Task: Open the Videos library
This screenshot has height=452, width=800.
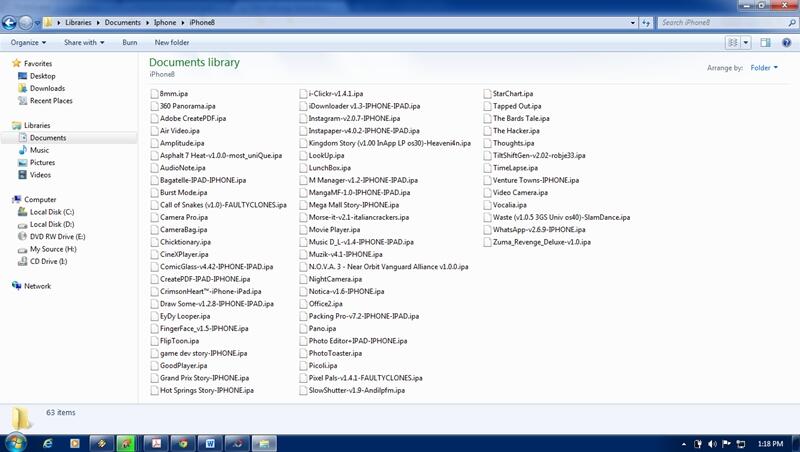Action: coord(40,174)
